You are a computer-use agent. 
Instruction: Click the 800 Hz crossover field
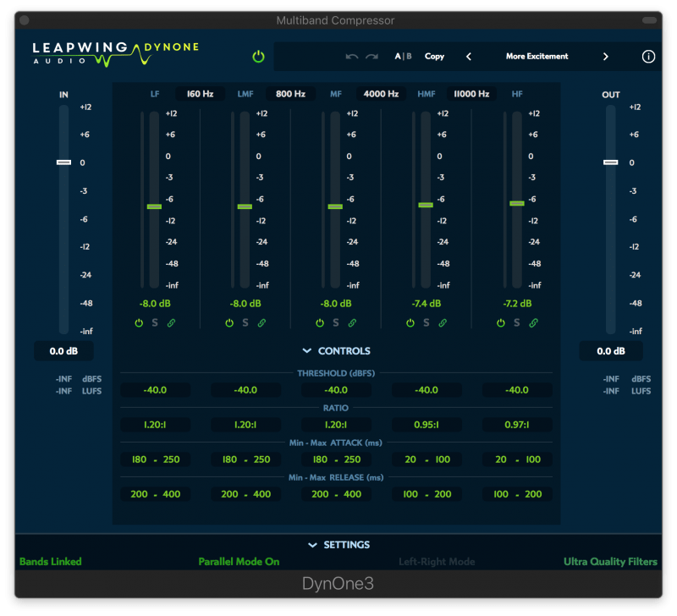(290, 94)
